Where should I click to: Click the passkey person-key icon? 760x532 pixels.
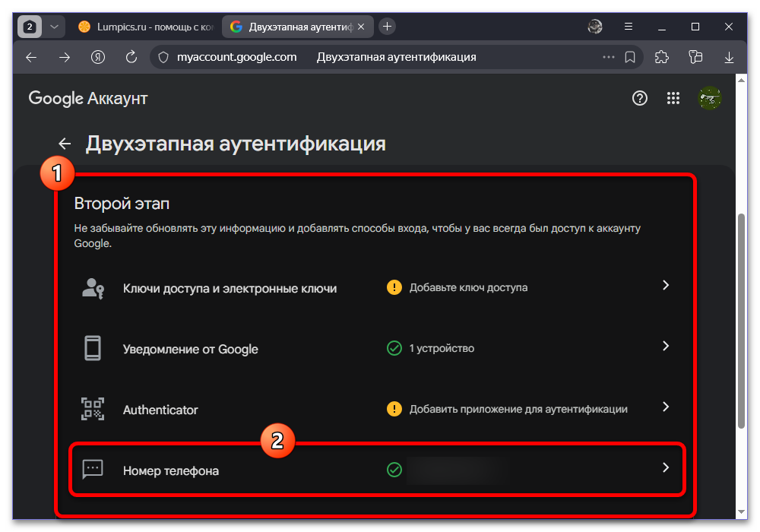[x=93, y=288]
